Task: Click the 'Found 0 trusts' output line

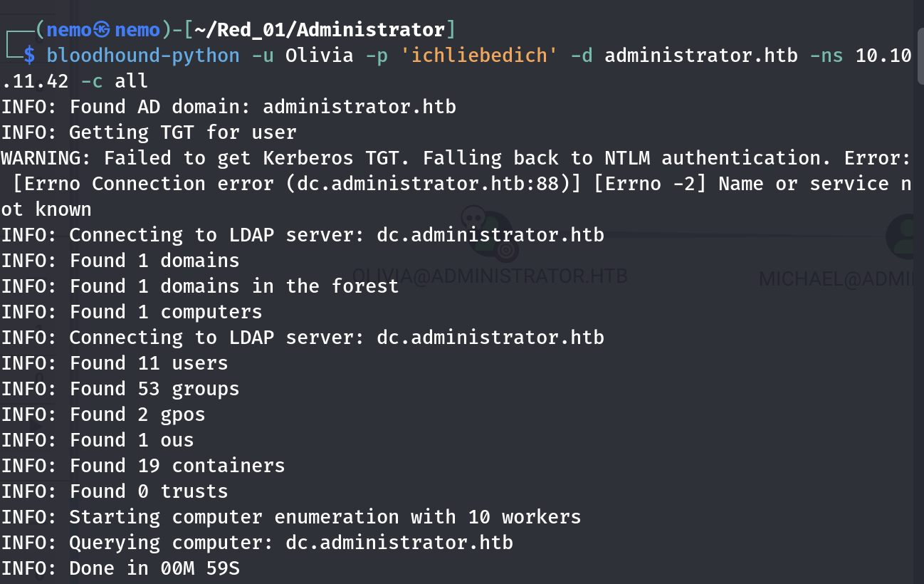Action: point(115,491)
